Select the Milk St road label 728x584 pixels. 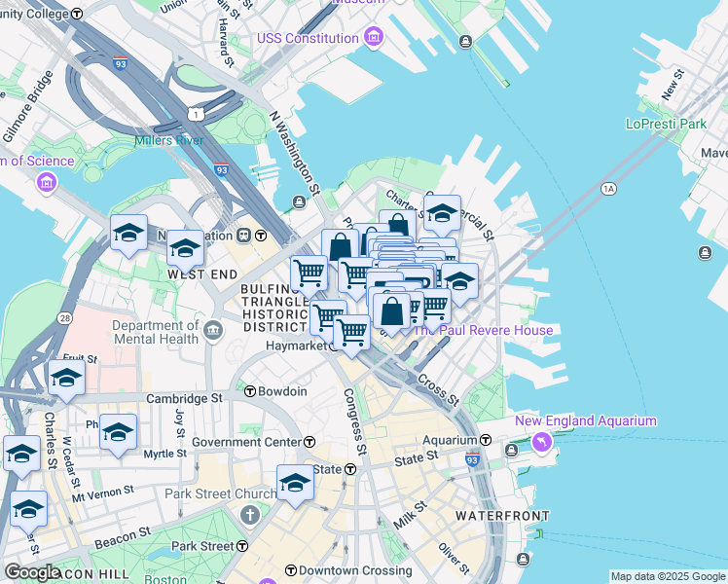point(410,515)
